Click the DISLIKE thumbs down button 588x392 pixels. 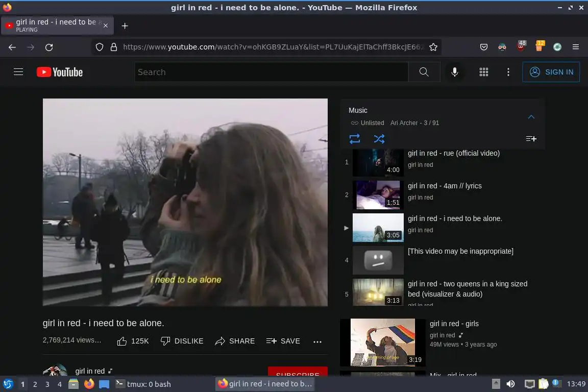(182, 341)
